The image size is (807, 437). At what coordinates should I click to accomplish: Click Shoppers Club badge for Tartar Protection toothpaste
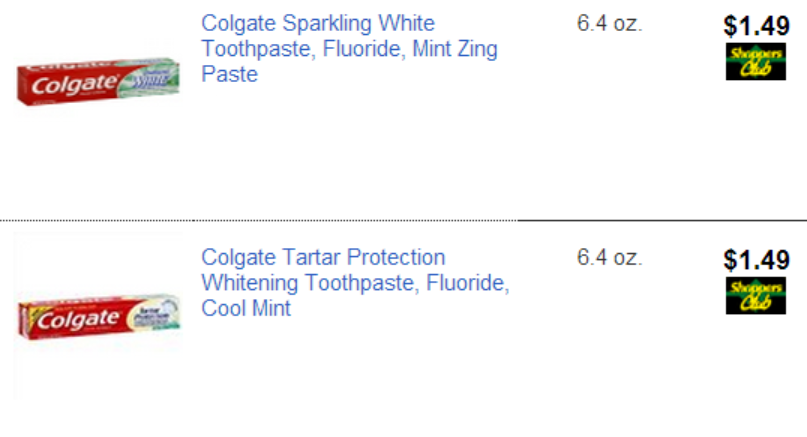(756, 296)
